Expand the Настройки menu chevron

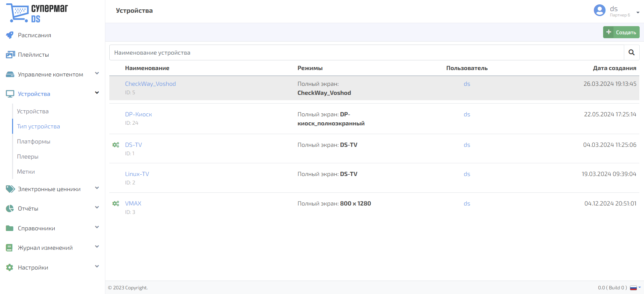(x=97, y=267)
